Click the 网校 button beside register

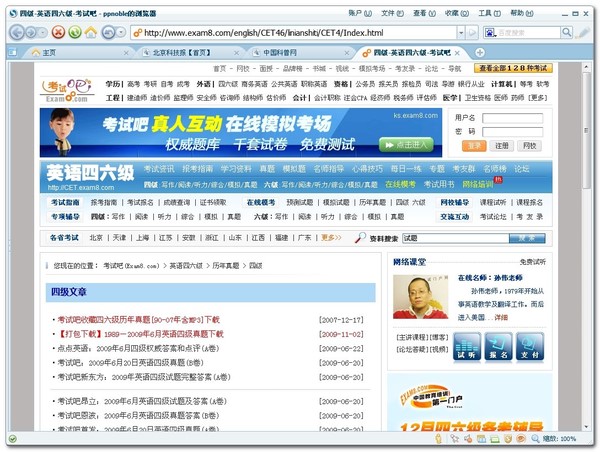[x=530, y=146]
